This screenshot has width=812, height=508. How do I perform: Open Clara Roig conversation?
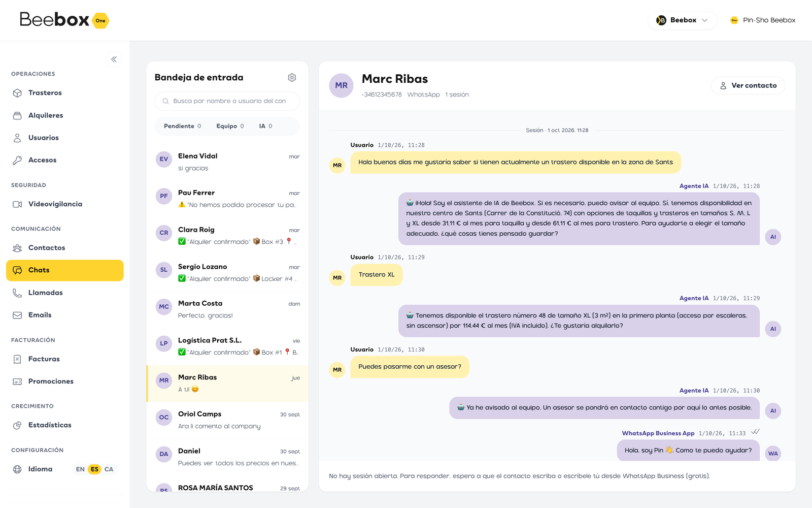tap(227, 236)
